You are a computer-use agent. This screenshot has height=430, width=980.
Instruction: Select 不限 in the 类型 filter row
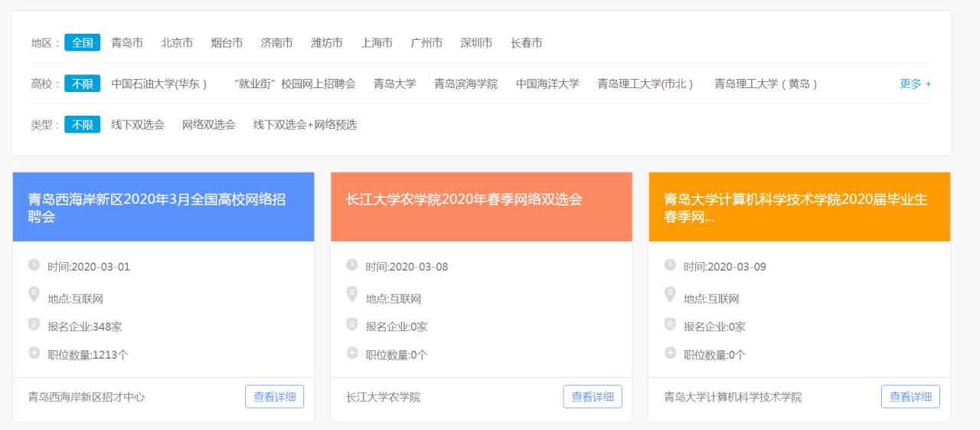point(82,124)
